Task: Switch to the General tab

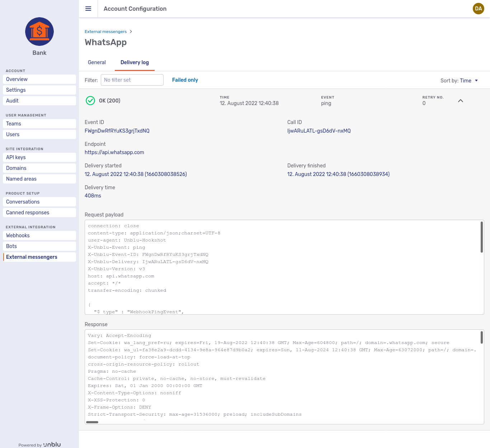Action: 96,62
